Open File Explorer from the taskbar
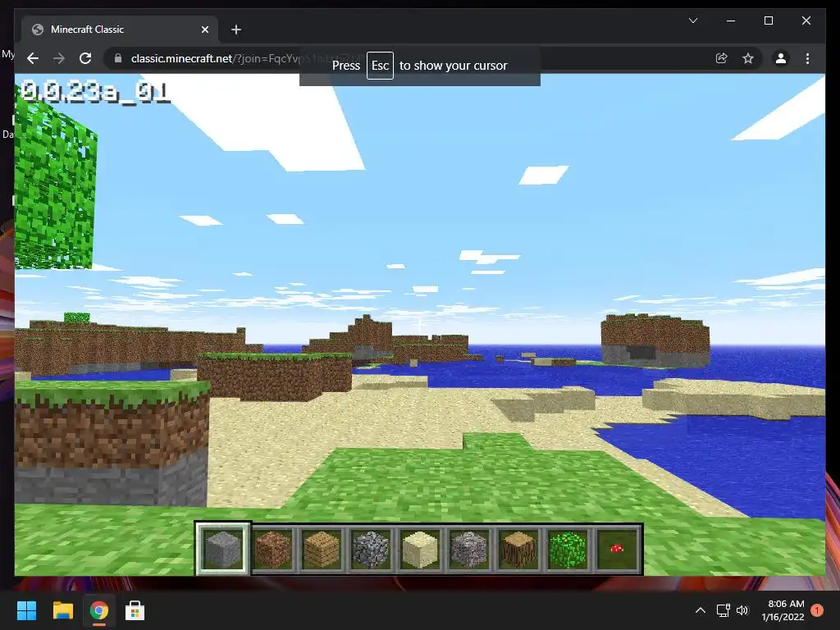840x630 pixels. [62, 610]
